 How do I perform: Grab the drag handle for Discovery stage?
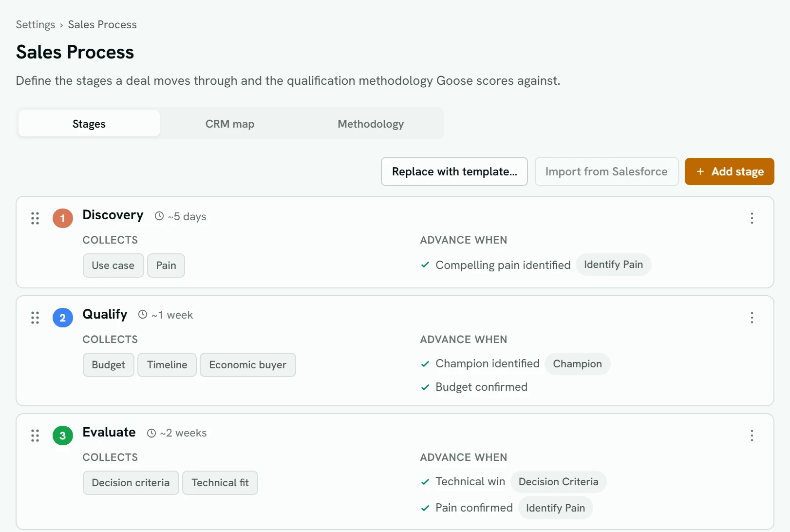[x=35, y=218]
